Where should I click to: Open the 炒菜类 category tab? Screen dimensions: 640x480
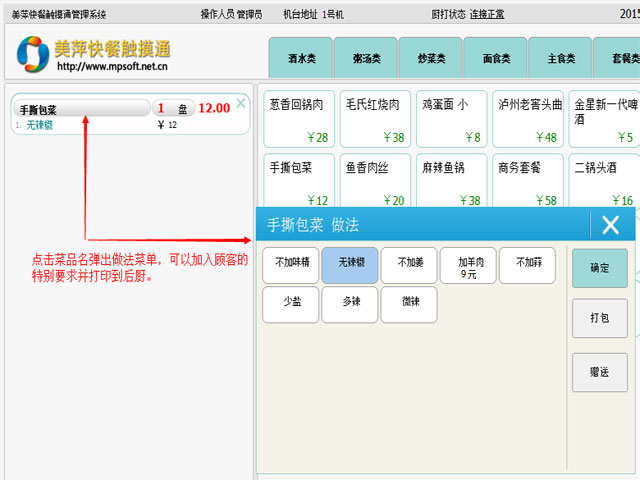pos(430,58)
